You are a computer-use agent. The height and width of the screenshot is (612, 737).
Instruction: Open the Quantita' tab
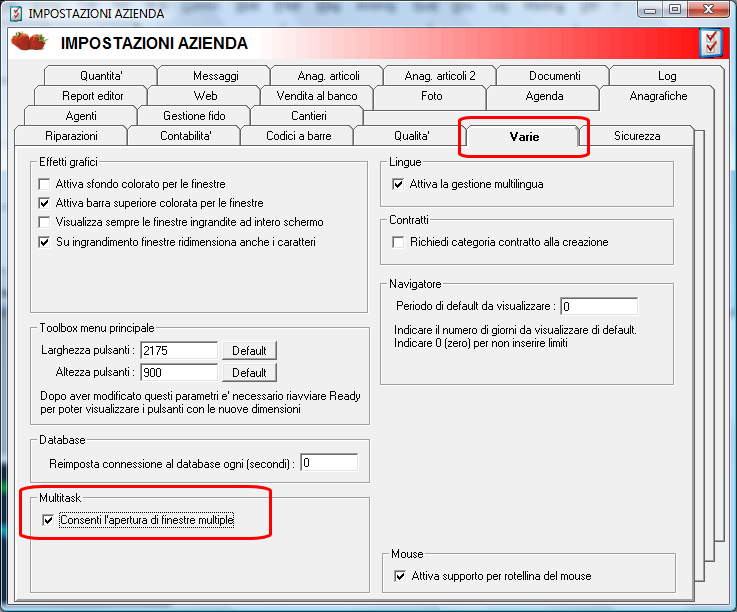tap(101, 76)
